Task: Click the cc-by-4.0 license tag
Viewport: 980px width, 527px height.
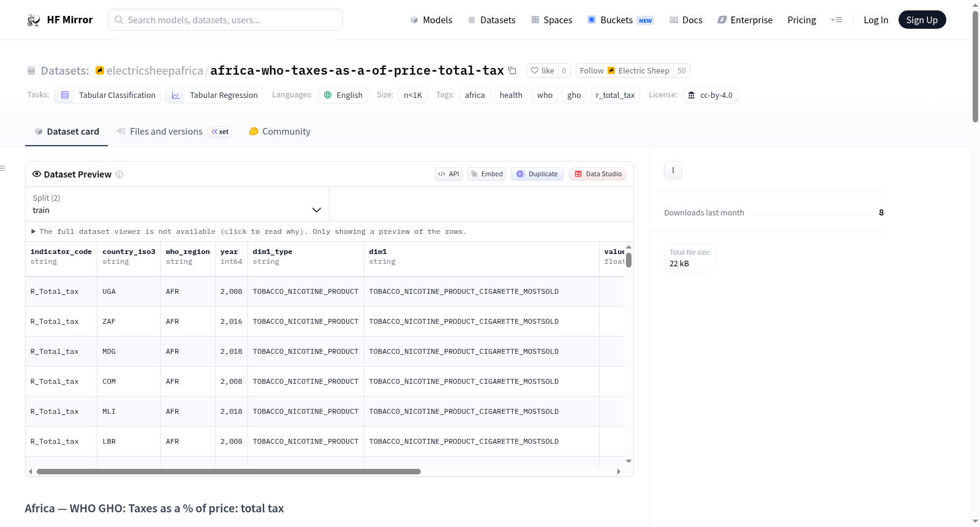Action: [x=710, y=95]
